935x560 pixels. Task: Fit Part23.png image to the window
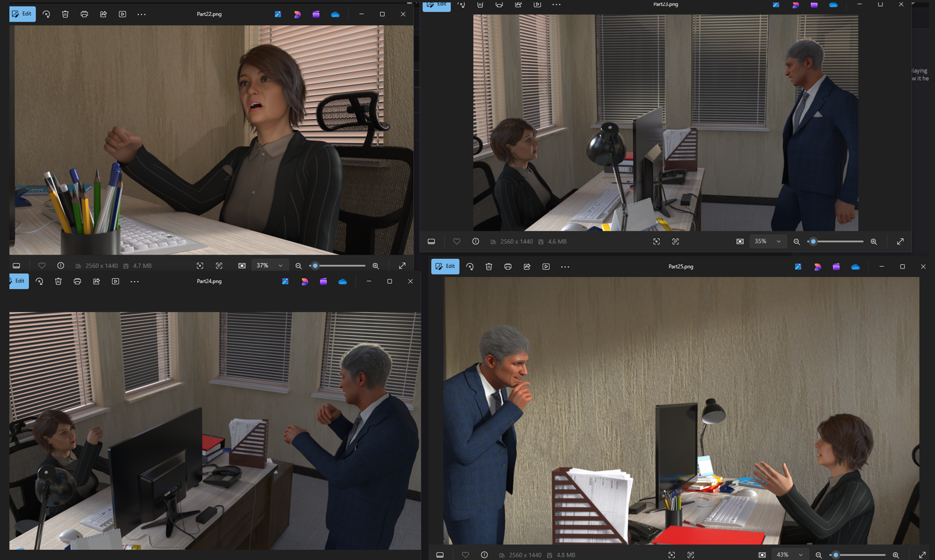pos(740,241)
